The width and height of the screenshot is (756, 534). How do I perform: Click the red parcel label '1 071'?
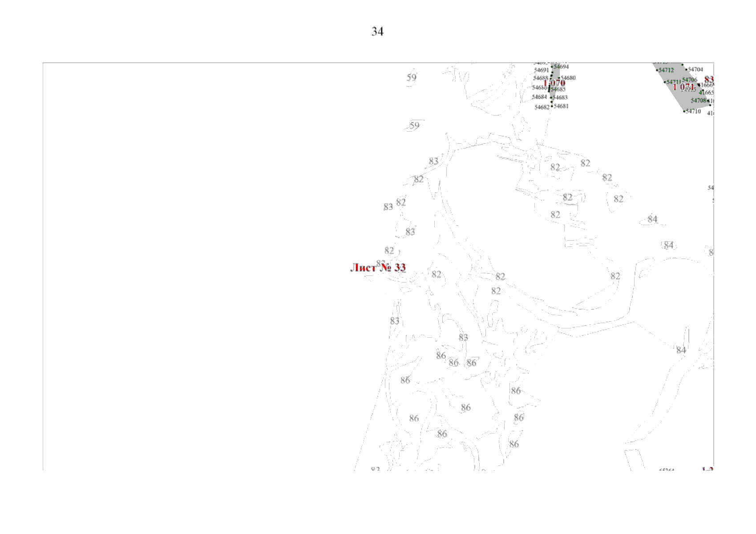[683, 87]
